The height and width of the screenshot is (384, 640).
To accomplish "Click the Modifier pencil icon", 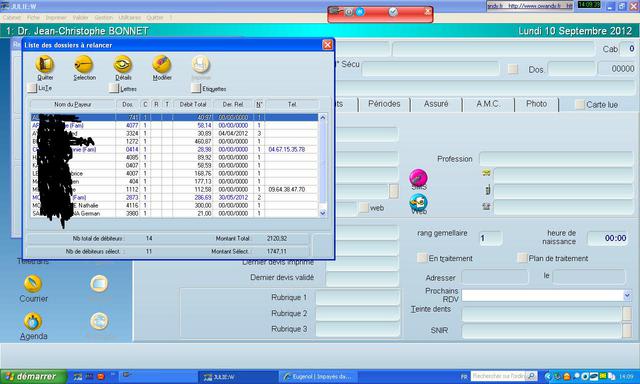I will pos(162,64).
